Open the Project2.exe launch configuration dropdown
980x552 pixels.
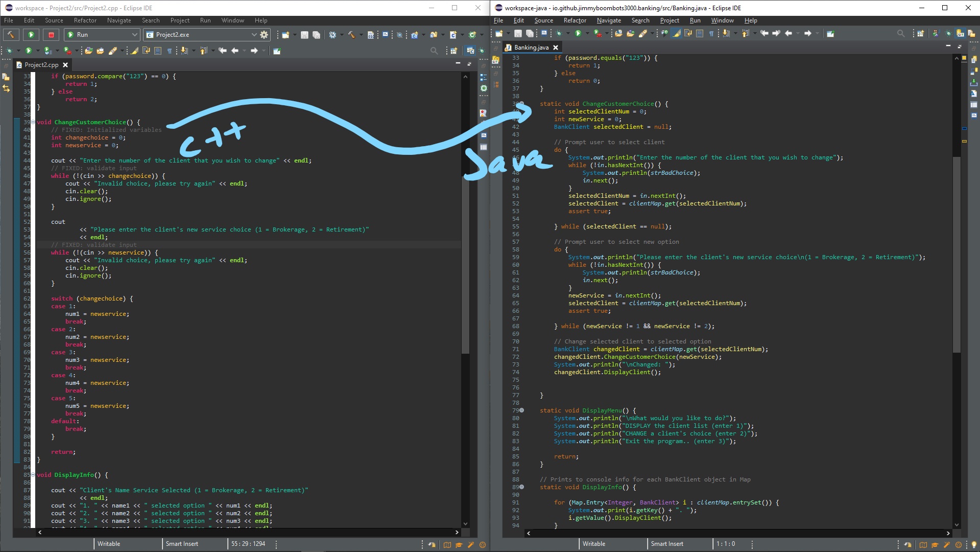pos(254,35)
